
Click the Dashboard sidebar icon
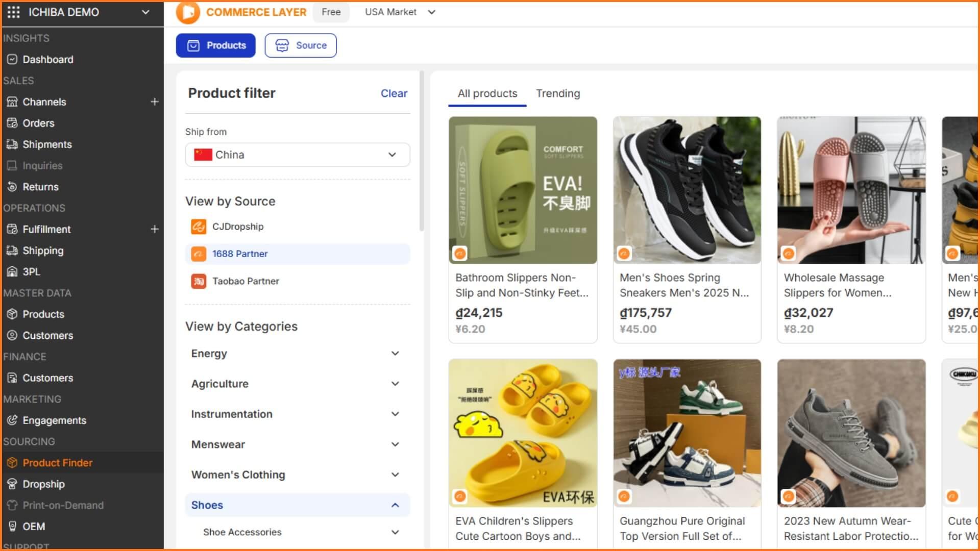pos(12,59)
